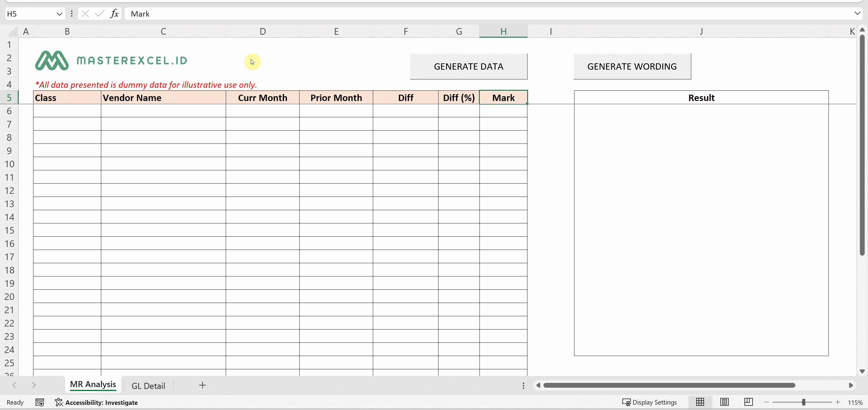The height and width of the screenshot is (410, 868).
Task: Click the GENERATE WORDING button
Action: click(x=632, y=66)
